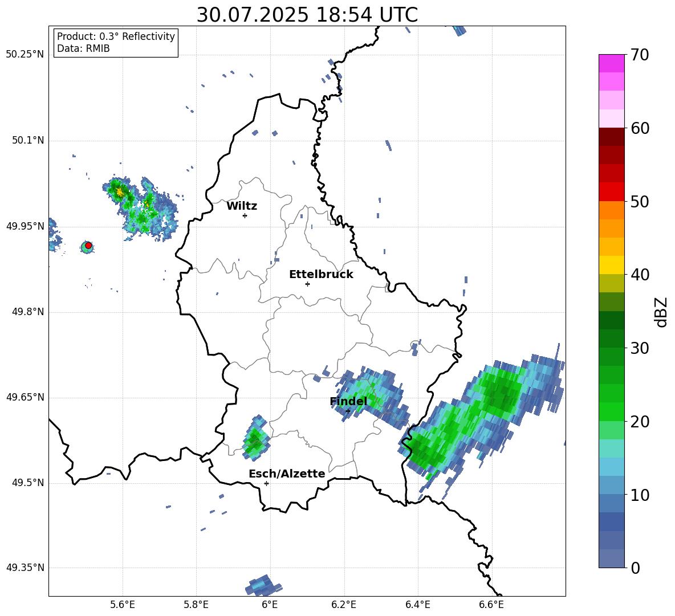The image size is (675, 616).
Task: Click the 49.5°N latitude label
Action: pyautogui.click(x=29, y=483)
